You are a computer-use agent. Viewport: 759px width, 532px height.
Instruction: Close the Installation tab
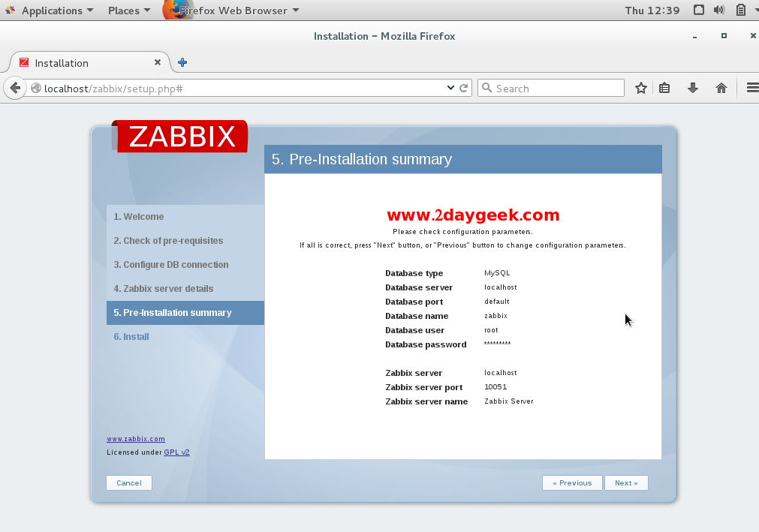[x=158, y=62]
